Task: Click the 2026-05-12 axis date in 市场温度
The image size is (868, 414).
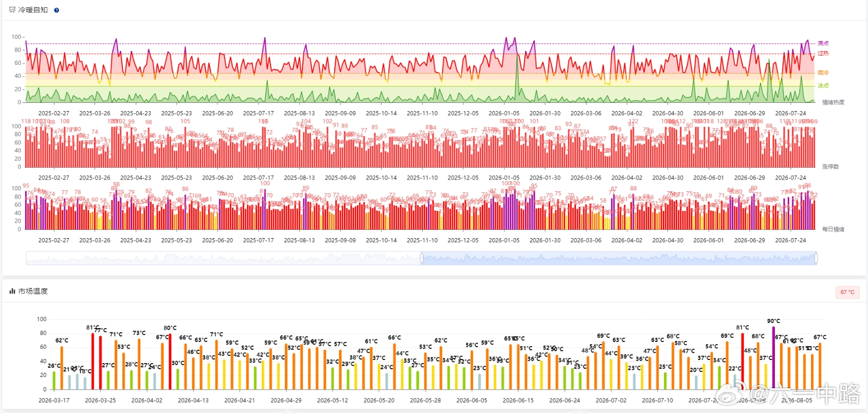Action: tap(333, 400)
